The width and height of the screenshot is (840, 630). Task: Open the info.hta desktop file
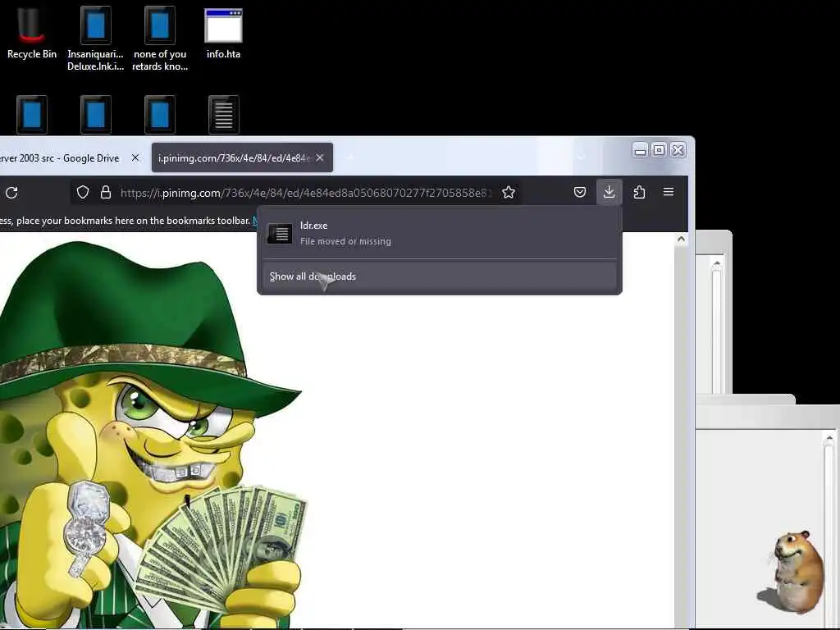(x=223, y=33)
